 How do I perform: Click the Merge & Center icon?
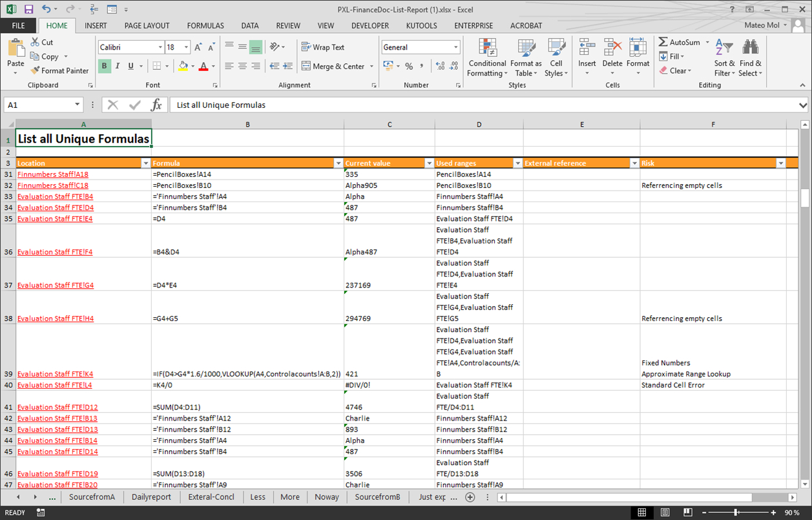pos(306,67)
